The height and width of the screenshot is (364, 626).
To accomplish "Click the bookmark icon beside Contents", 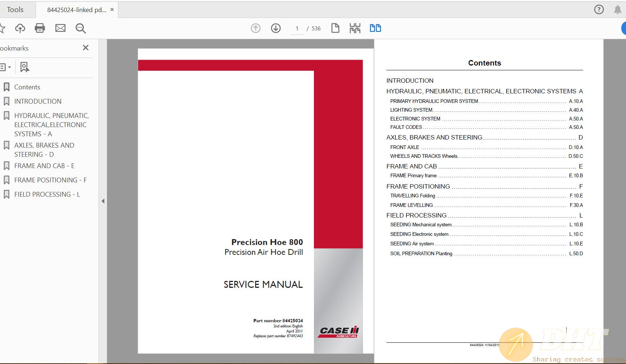I will 6,87.
